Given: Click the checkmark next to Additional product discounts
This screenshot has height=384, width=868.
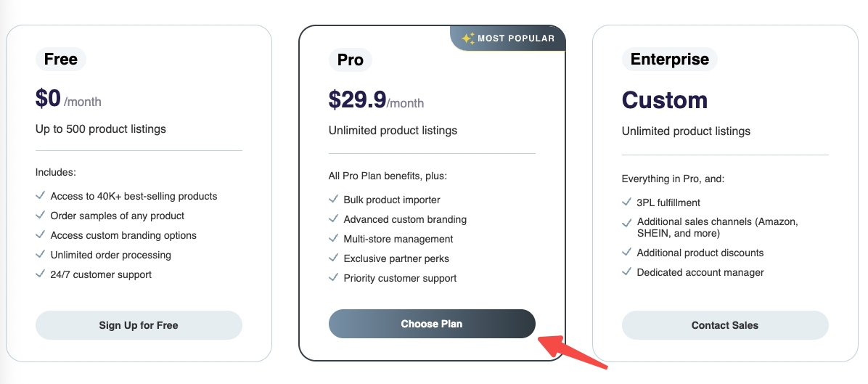Looking at the screenshot, I should click(x=626, y=253).
